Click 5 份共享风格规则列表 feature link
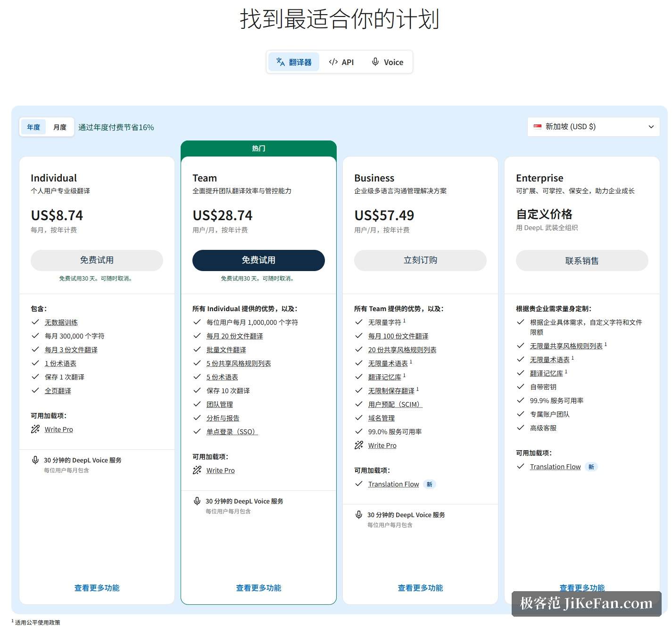 tap(239, 363)
